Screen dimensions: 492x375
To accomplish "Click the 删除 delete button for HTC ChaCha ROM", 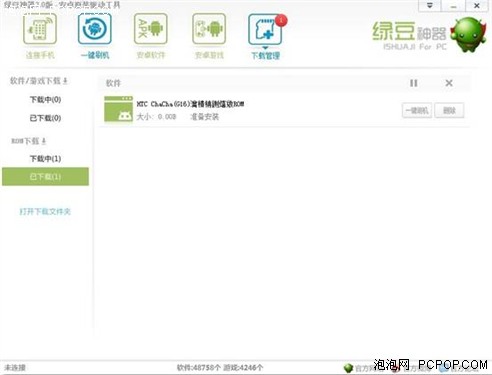I will point(449,110).
